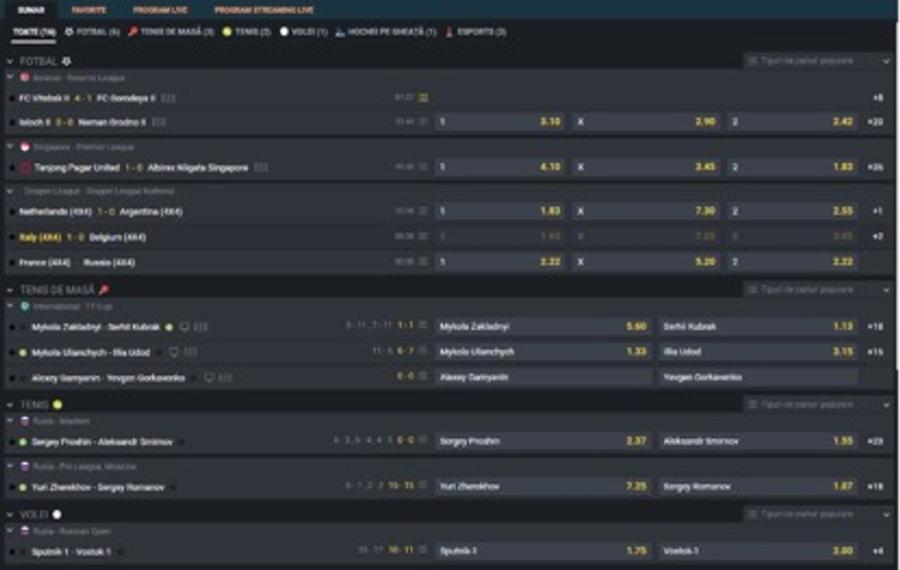Open Sputnik 1 - Vostok 1 match
Screen dimensions: 900x570
click(71, 552)
